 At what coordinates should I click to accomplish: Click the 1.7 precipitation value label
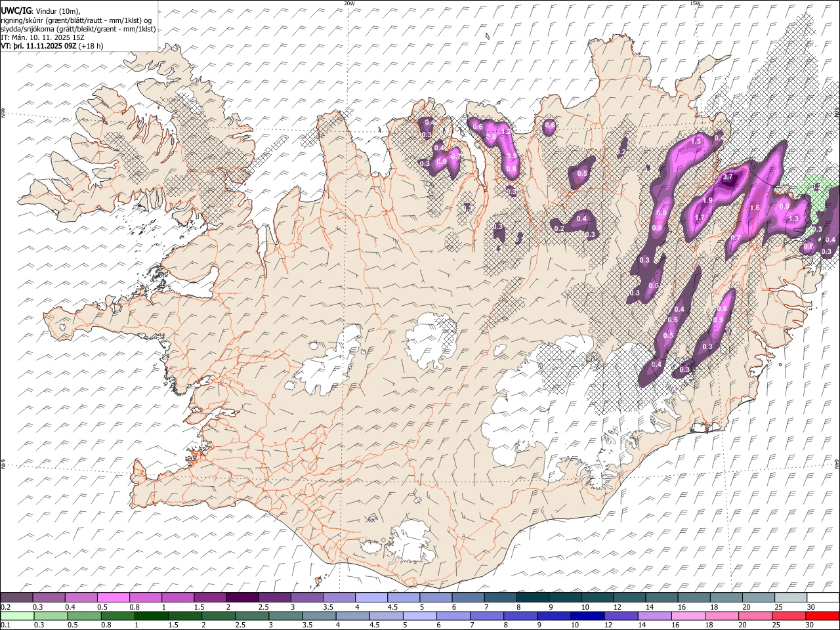[700, 218]
